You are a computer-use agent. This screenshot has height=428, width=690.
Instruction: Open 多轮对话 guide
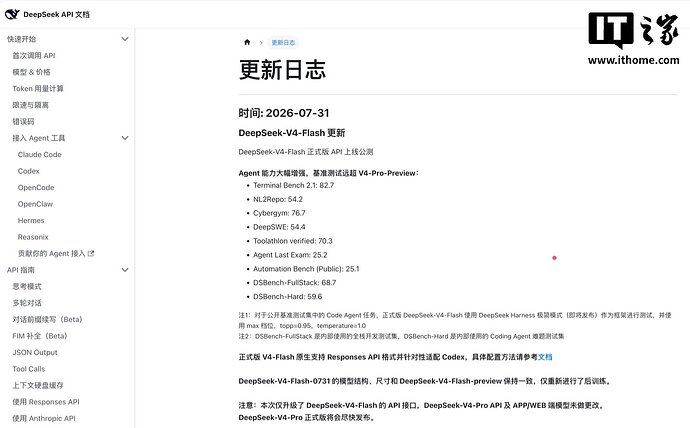pos(27,303)
